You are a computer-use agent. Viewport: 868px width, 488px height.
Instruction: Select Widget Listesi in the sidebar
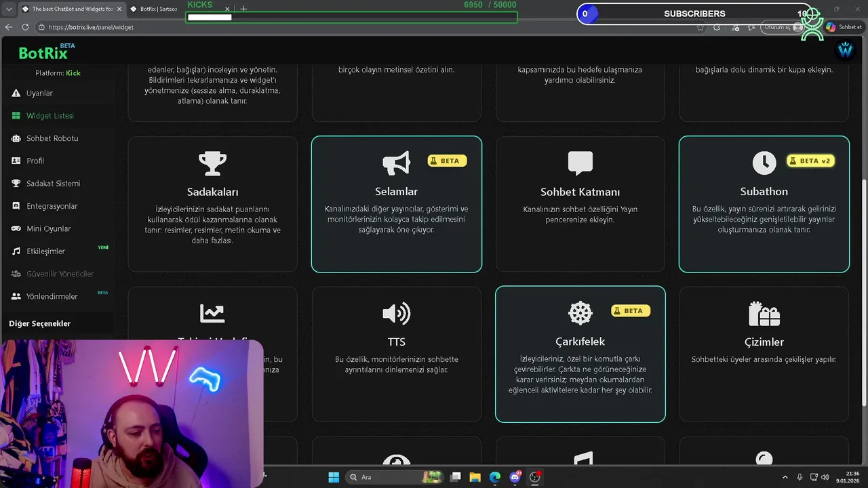click(x=50, y=116)
